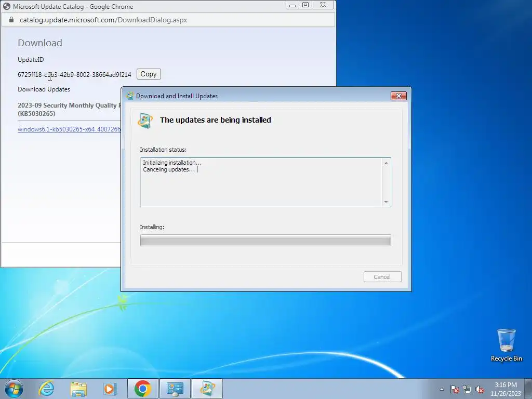The image size is (532, 399).
Task: Select the UpdateID text 6725ff18-c1b3-42b9-8002-38664ad9f214
Action: click(x=74, y=75)
